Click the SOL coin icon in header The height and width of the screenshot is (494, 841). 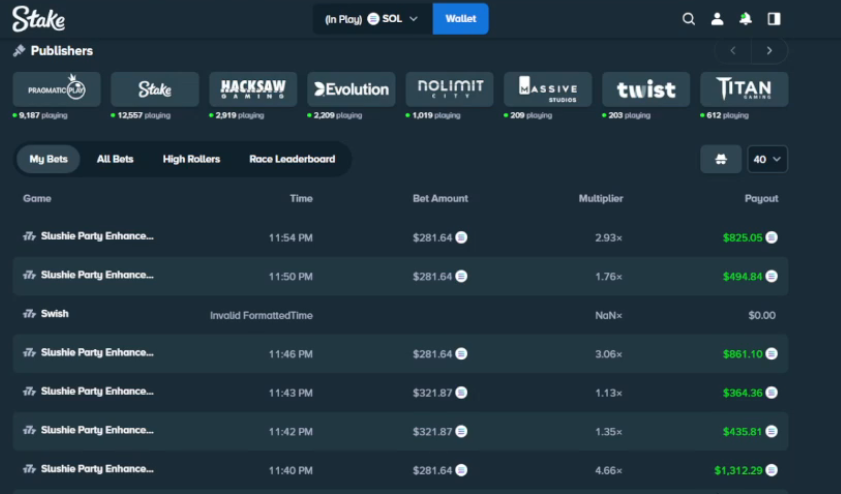pos(373,19)
